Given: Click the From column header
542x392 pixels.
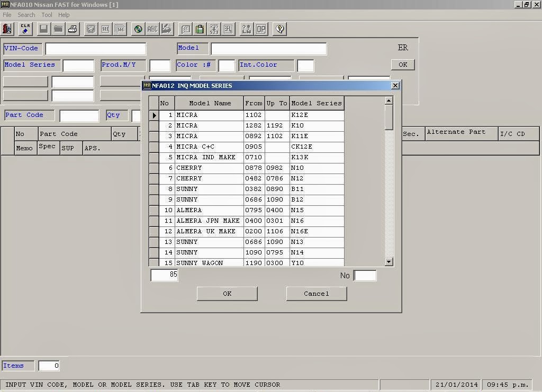Looking at the screenshot, I should point(254,103).
